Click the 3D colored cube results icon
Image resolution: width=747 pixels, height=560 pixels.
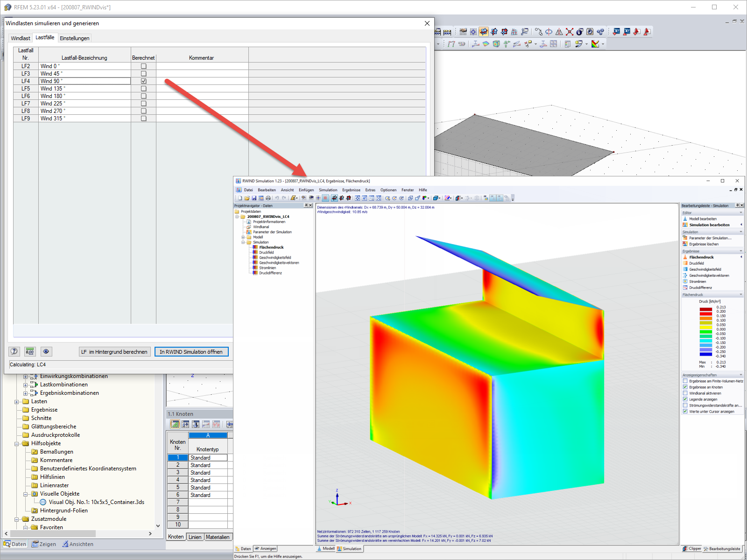pyautogui.click(x=496, y=44)
